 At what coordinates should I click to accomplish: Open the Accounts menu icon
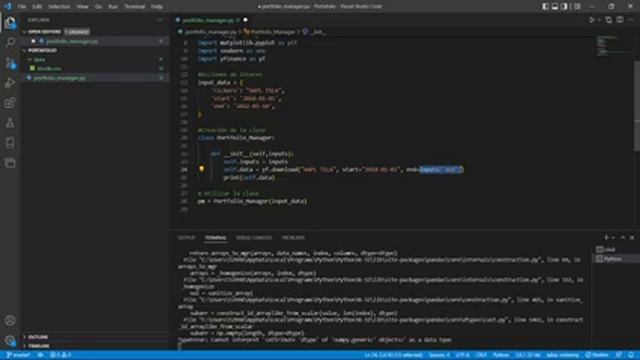pyautogui.click(x=10, y=320)
